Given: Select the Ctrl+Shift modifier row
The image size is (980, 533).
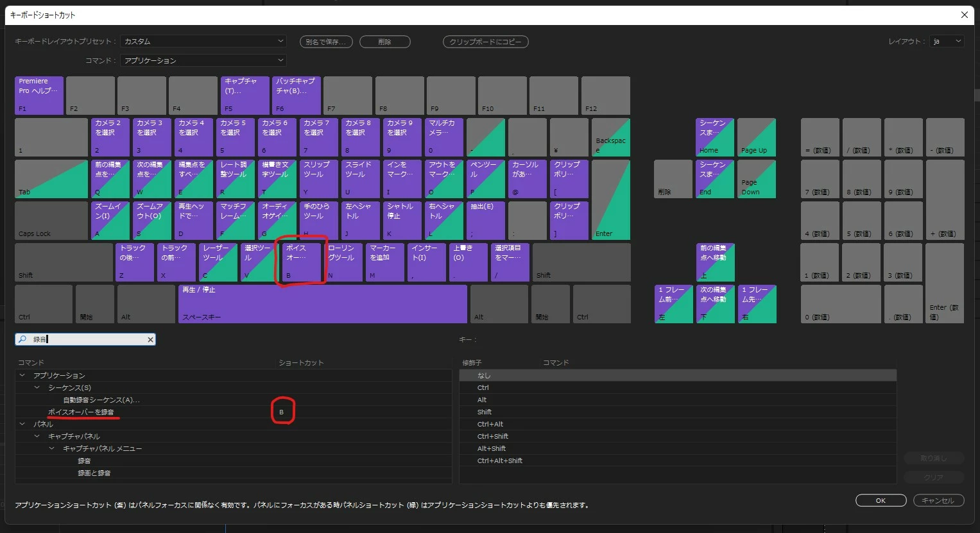Looking at the screenshot, I should (x=678, y=436).
